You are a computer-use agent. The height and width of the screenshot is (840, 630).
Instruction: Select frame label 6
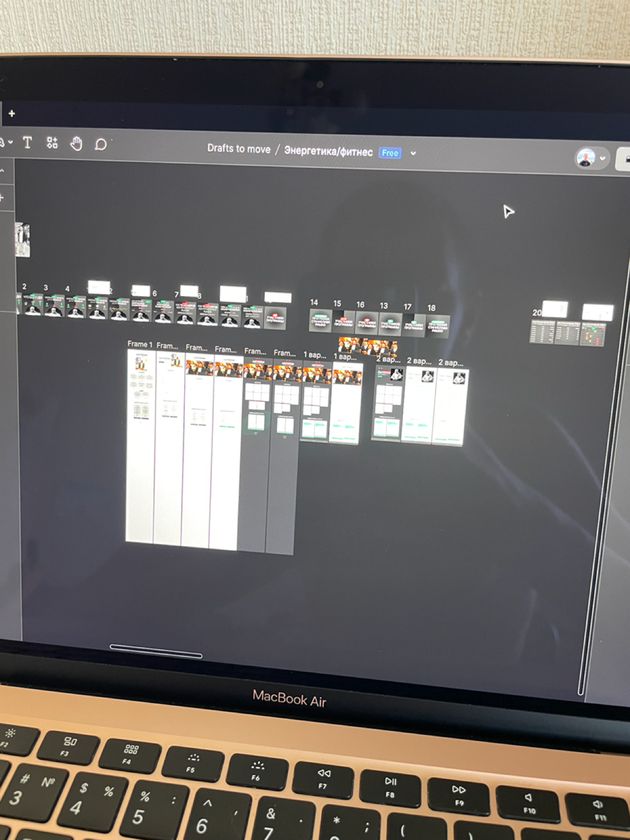click(154, 293)
